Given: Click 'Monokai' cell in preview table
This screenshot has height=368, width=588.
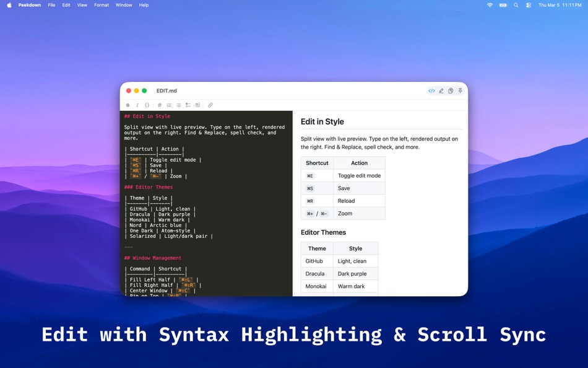Looking at the screenshot, I should 316,286.
